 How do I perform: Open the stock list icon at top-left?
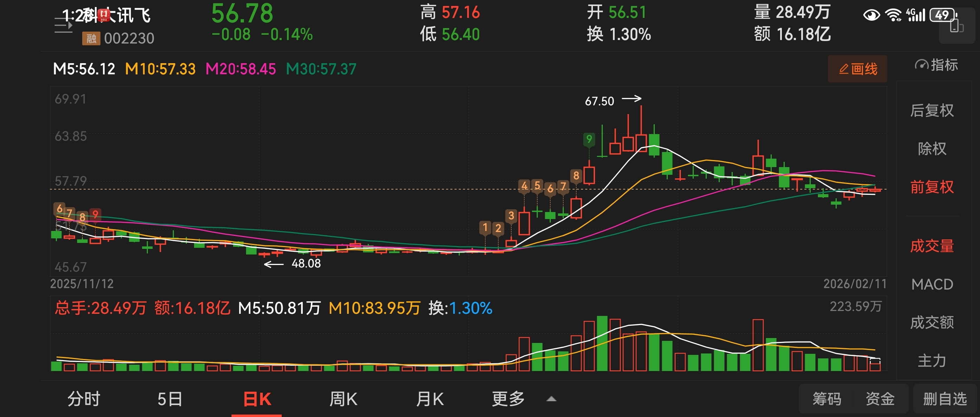point(63,26)
